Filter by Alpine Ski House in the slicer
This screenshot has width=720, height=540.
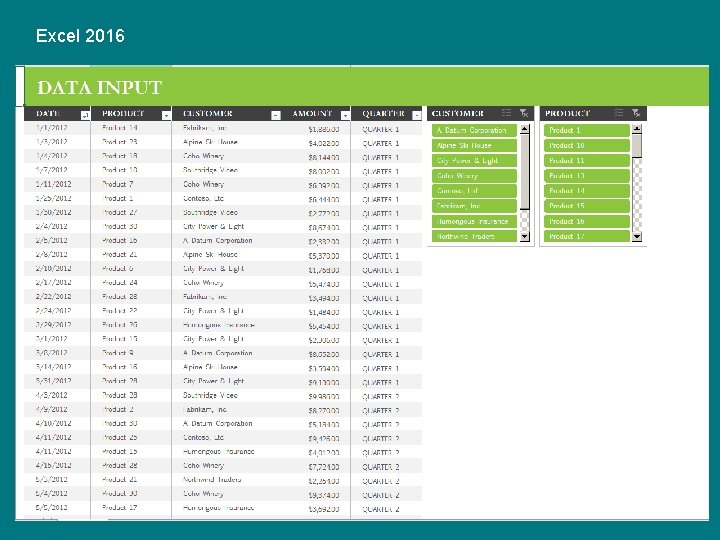[474, 146]
